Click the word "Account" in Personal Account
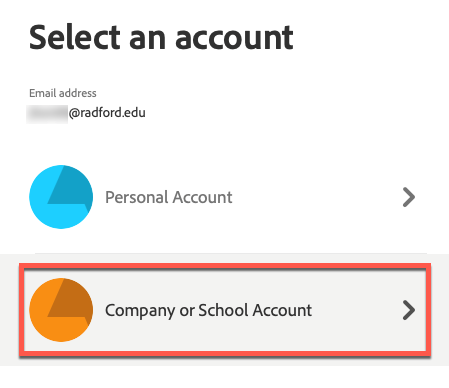 point(202,197)
